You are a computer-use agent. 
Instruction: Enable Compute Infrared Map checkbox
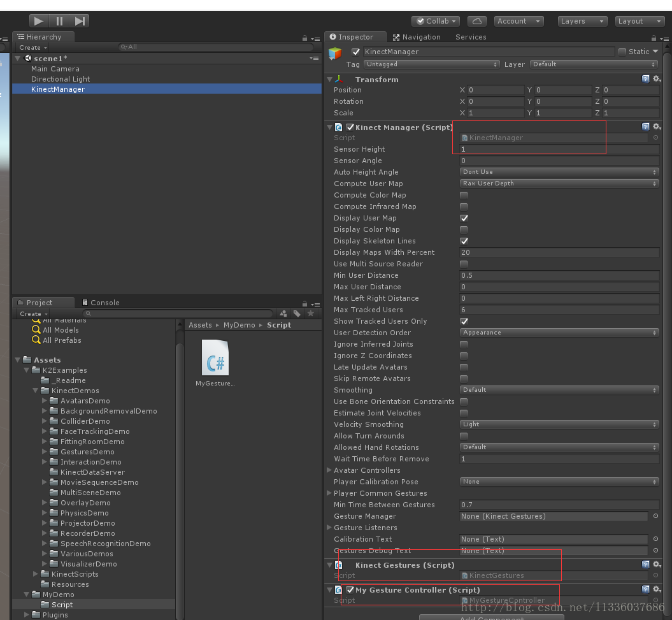click(x=464, y=206)
